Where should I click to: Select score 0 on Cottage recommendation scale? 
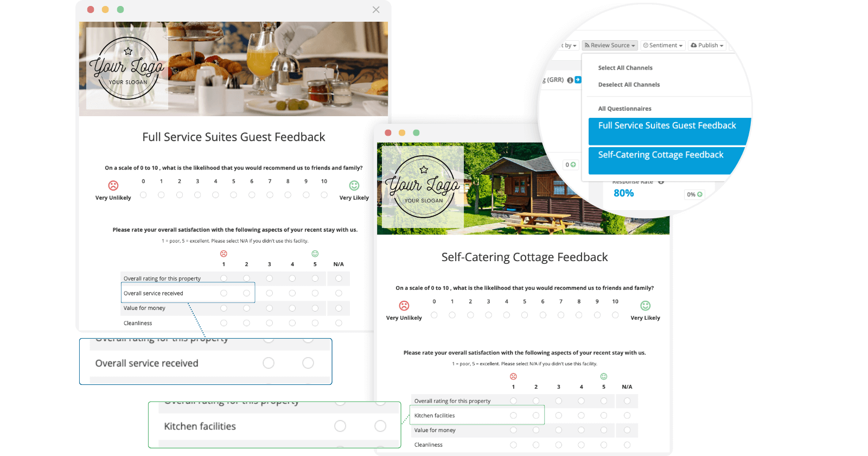[x=434, y=315]
